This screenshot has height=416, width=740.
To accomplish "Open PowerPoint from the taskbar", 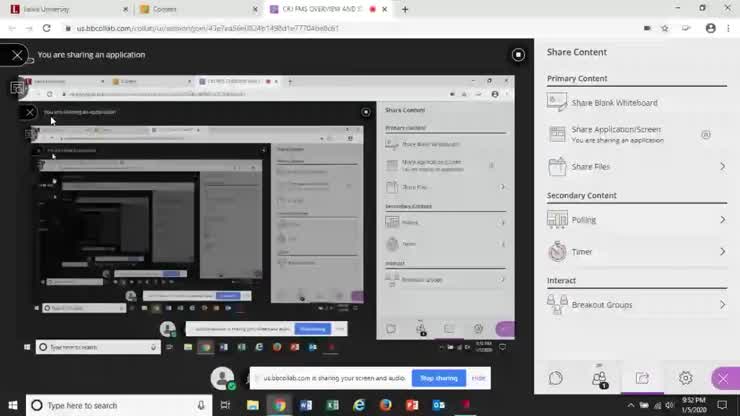I will point(412,405).
